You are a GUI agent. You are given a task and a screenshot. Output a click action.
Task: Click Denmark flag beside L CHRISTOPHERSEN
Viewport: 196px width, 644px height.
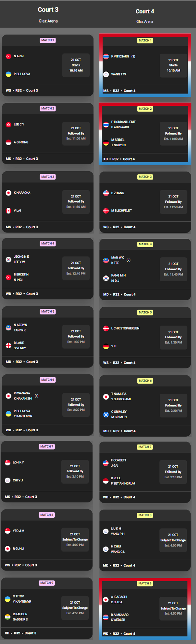click(106, 329)
